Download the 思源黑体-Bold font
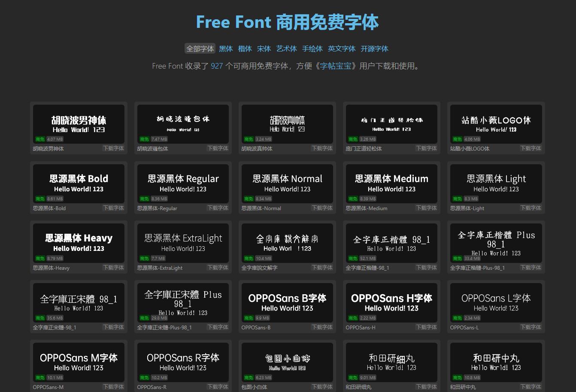 click(113, 208)
